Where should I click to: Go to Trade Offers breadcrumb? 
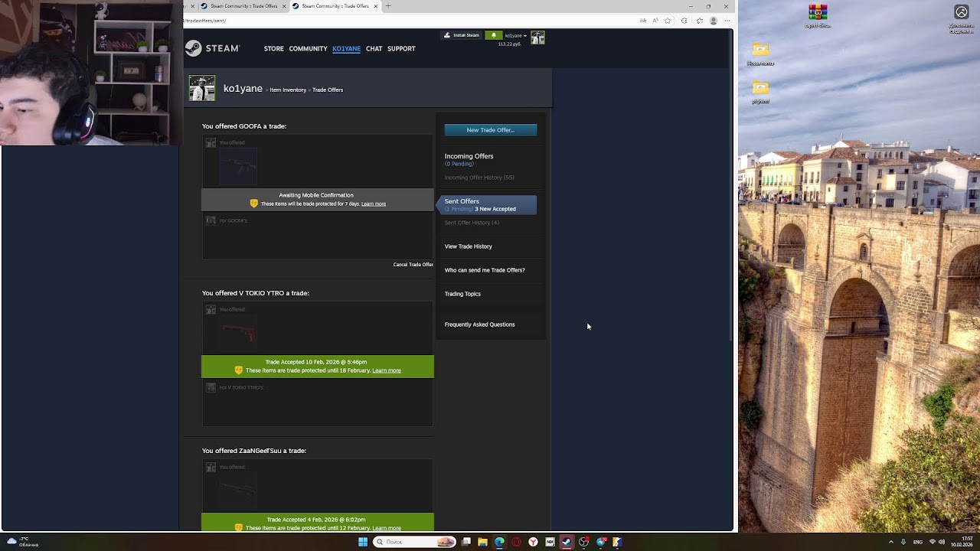tap(328, 90)
